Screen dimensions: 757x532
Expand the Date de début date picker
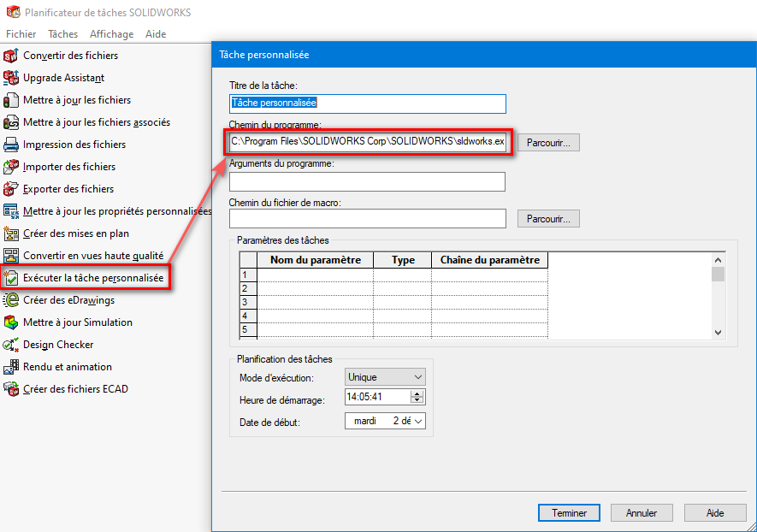(417, 422)
